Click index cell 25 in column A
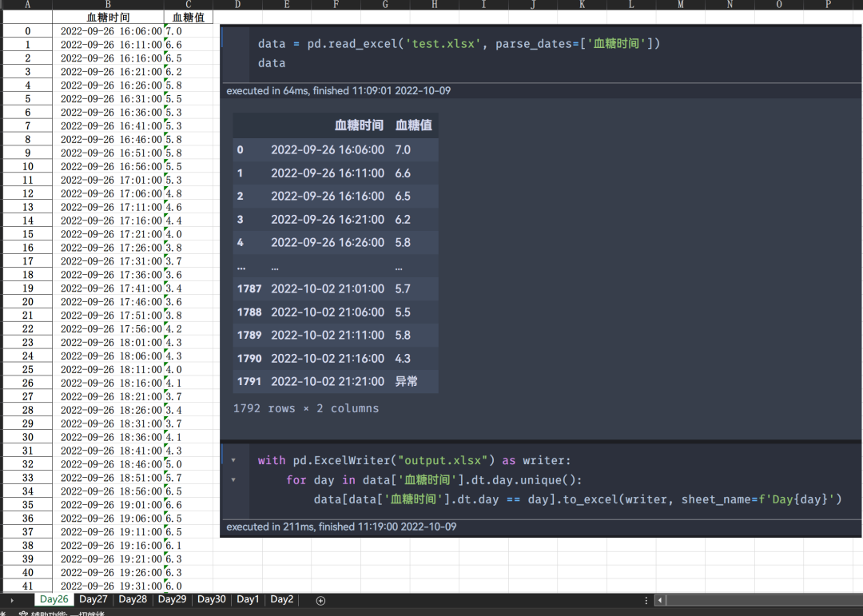Viewport: 863px width, 616px height. pyautogui.click(x=27, y=369)
